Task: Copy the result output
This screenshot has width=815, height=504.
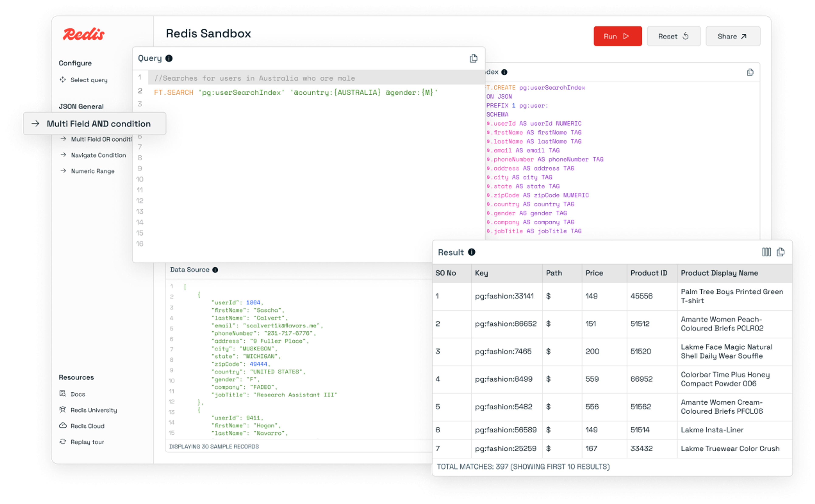Action: (x=781, y=252)
